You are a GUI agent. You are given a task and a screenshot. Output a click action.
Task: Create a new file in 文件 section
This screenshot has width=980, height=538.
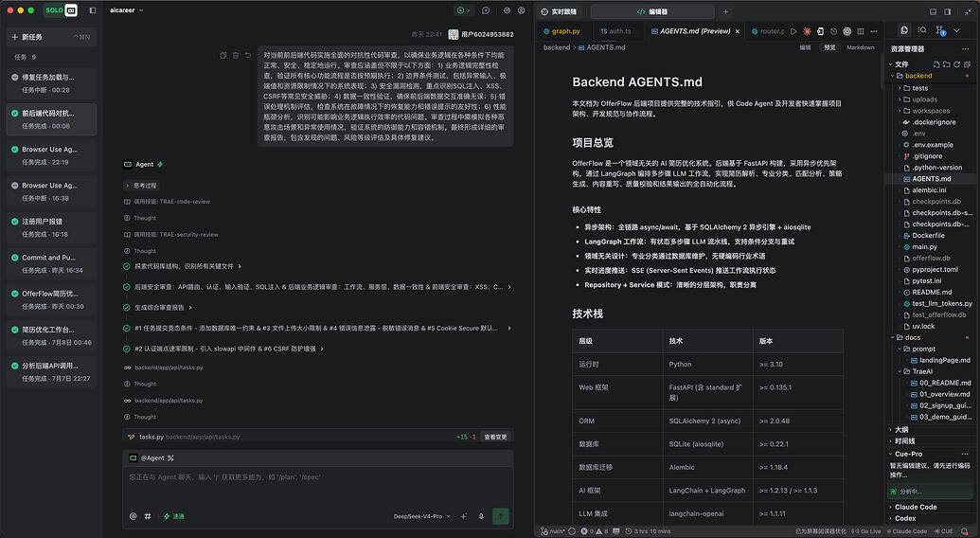(935, 64)
